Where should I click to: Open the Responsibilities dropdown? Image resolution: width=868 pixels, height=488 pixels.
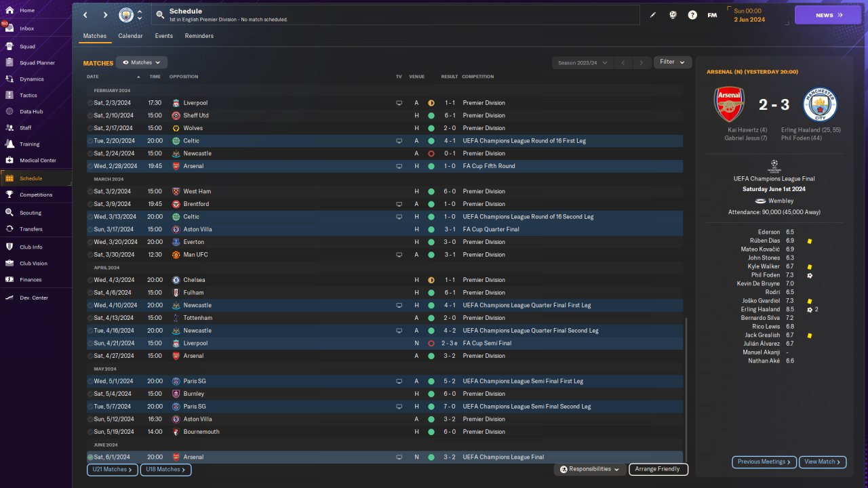coord(589,469)
